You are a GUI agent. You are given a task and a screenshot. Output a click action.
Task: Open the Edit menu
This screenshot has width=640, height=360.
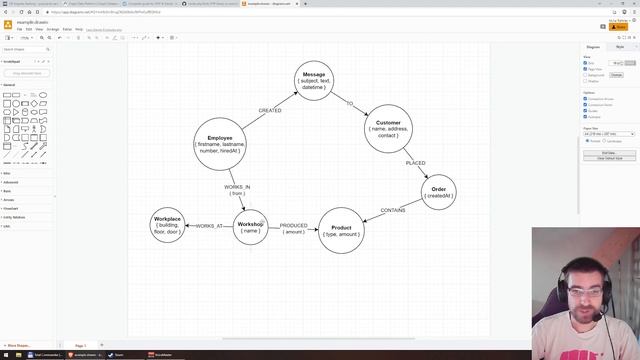coord(29,29)
